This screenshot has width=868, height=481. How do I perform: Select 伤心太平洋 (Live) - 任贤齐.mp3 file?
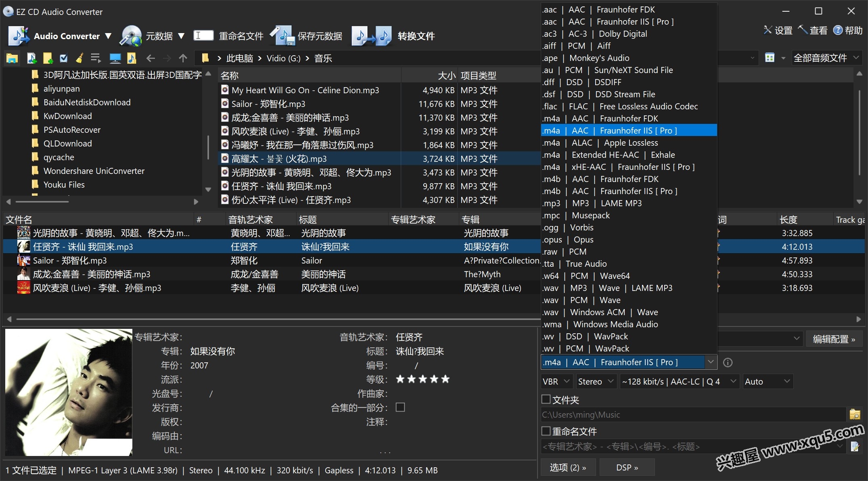tap(291, 200)
